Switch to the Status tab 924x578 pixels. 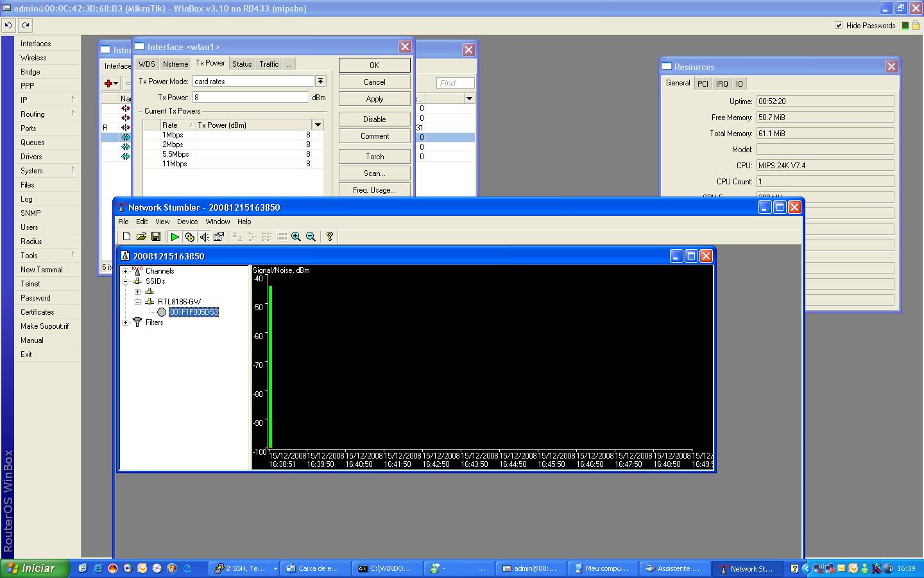click(x=242, y=64)
